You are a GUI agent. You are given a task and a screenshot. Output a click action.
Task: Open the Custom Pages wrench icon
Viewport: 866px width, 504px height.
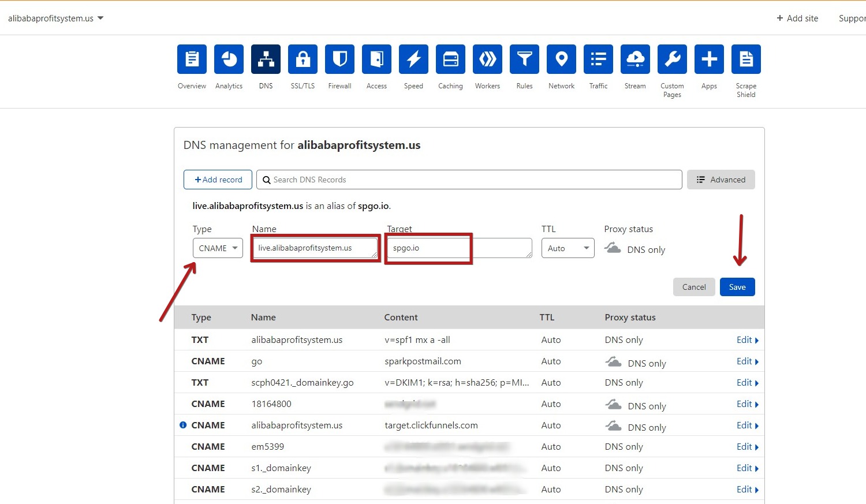tap(672, 59)
